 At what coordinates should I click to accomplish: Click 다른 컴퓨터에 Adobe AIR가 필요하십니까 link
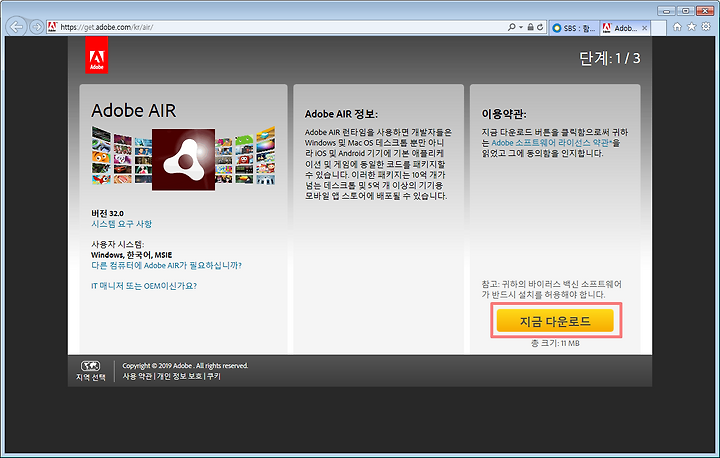pos(166,265)
